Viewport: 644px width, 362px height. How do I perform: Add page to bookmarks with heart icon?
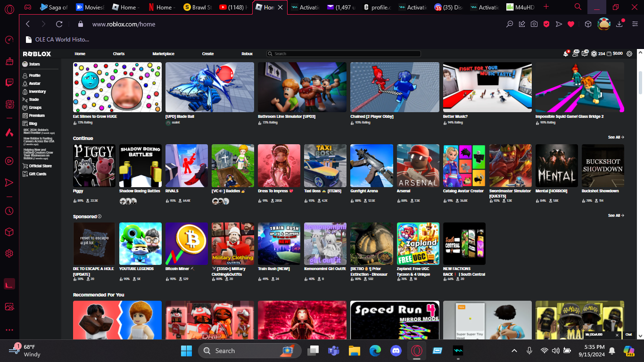point(571,24)
